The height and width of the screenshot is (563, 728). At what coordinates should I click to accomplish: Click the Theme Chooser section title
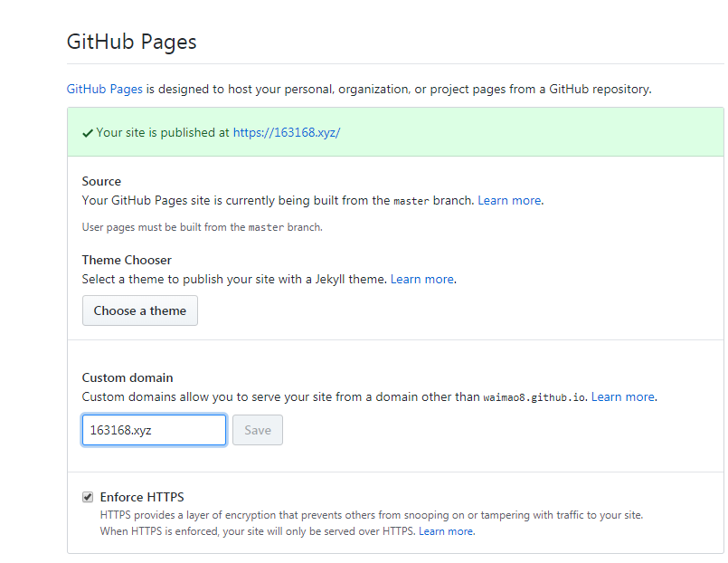click(x=127, y=260)
